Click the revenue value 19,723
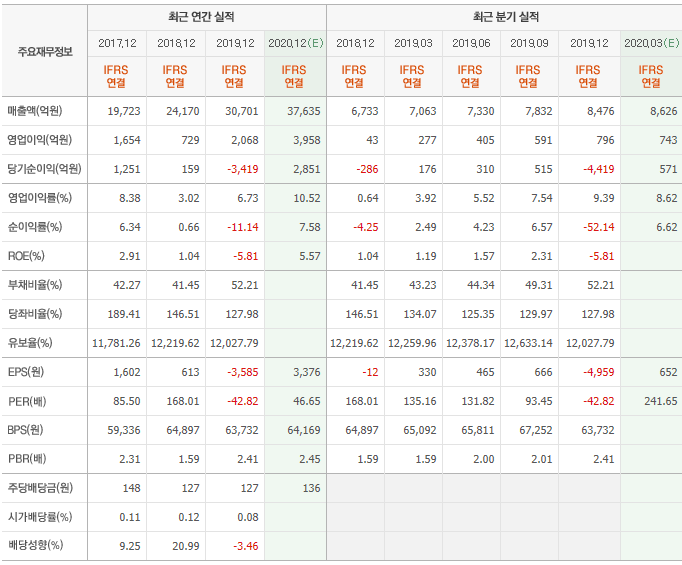Viewport: 682px width, 565px height. click(124, 111)
